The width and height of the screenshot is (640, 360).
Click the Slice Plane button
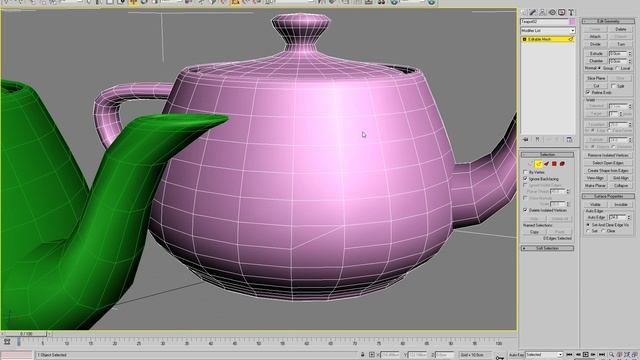pos(596,78)
